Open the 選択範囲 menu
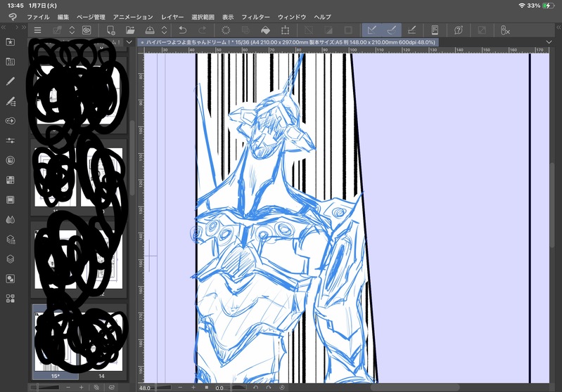This screenshot has height=392, width=562. click(203, 17)
